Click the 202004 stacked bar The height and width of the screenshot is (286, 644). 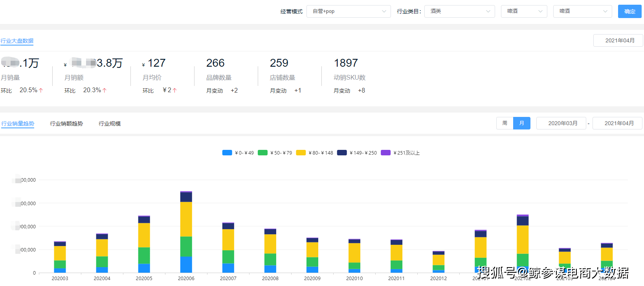pos(102,253)
